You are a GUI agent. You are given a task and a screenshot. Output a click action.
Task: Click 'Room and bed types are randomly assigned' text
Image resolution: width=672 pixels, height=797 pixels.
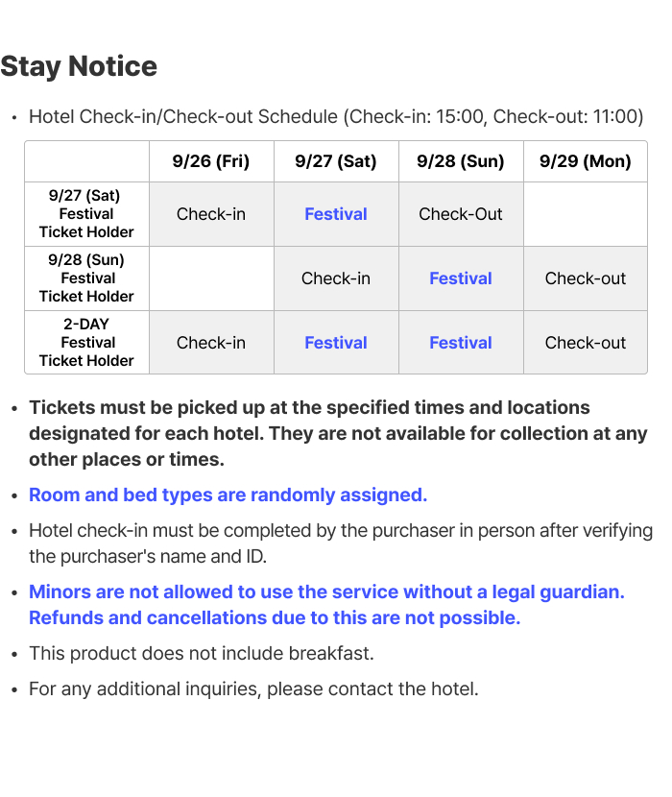point(228,495)
